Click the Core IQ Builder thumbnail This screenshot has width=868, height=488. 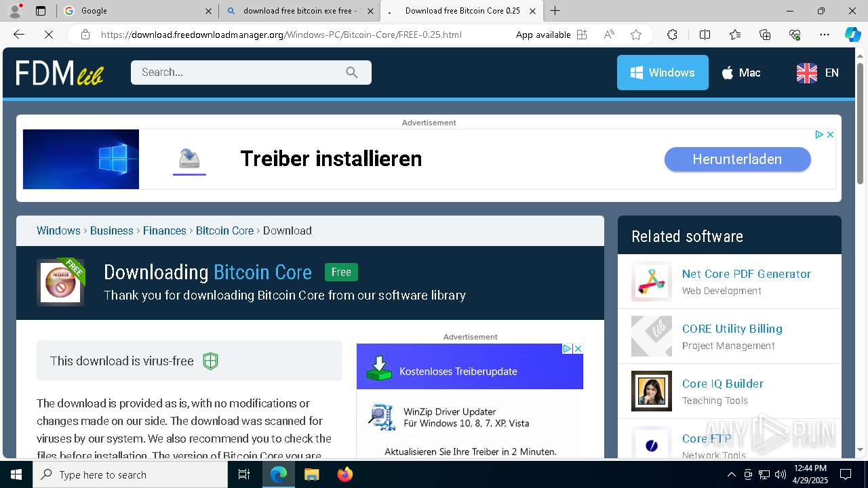pos(652,391)
